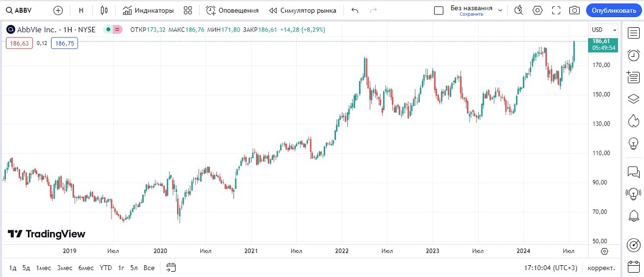Open price scale settings gear icon
Screen dimensions: 644x277
point(604,251)
